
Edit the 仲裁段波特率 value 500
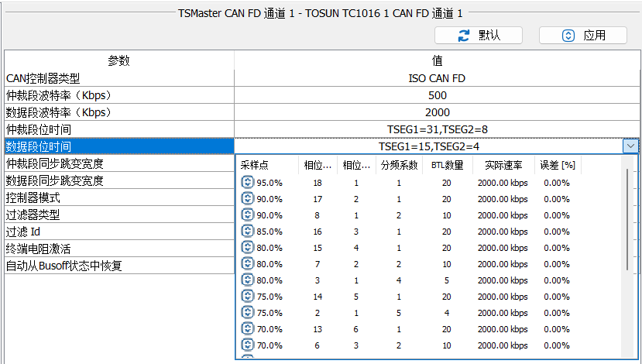[437, 95]
